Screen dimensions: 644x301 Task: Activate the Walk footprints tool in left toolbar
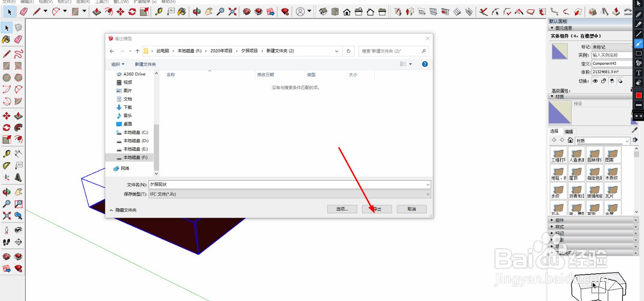6,242
